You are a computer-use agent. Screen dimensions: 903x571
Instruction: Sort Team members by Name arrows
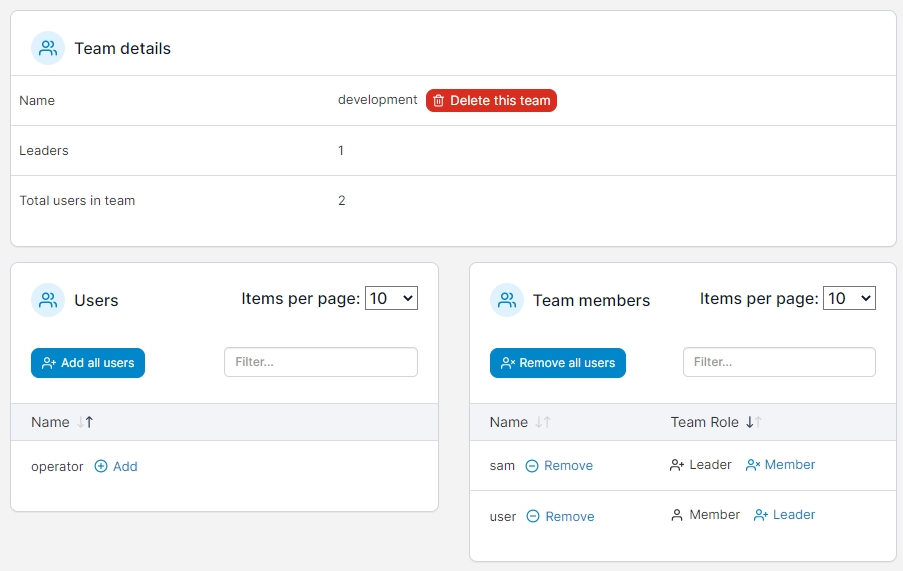[543, 422]
